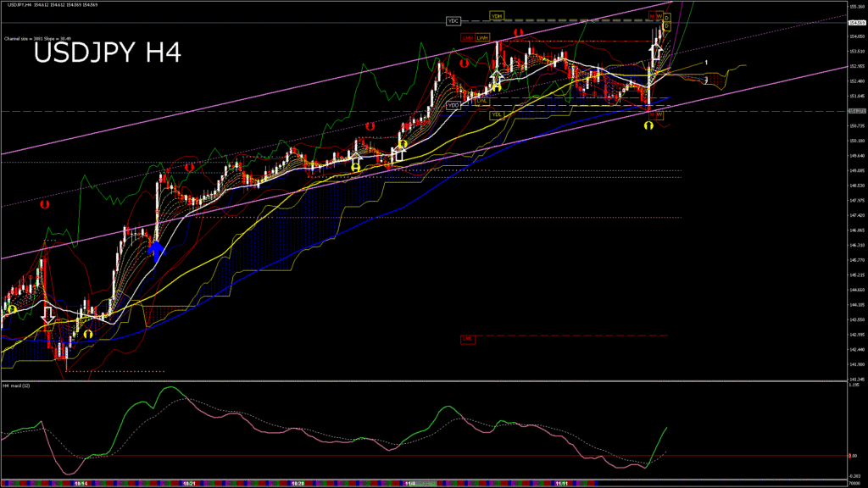The image size is (868, 488).
Task: Click the red LML level label
Action: point(468,338)
